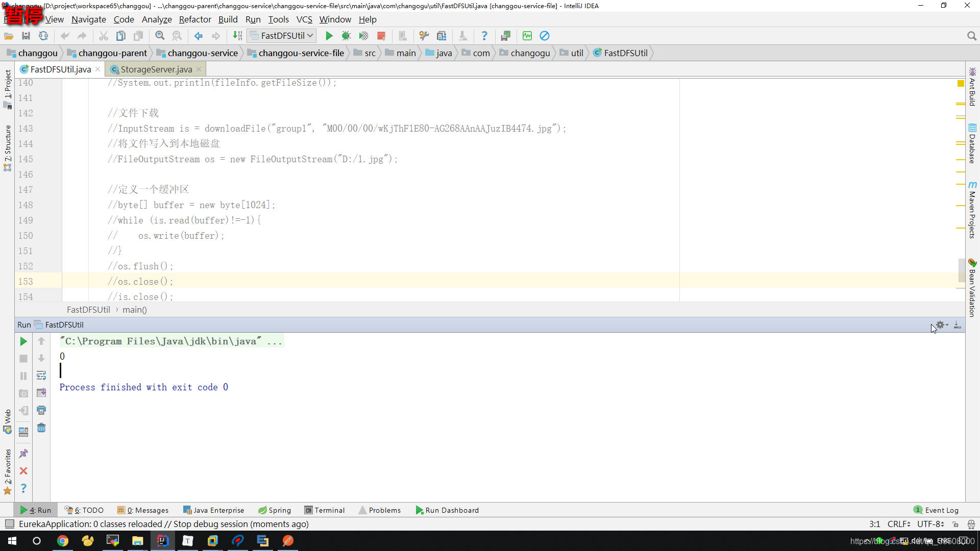Start debugging with the bug icon

[x=347, y=36]
